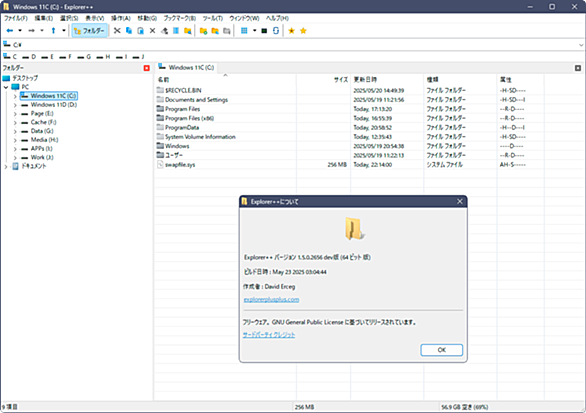Viewport: 586px width, 413px height.
Task: Switch to drive J in drives bar
Action: 138,57
